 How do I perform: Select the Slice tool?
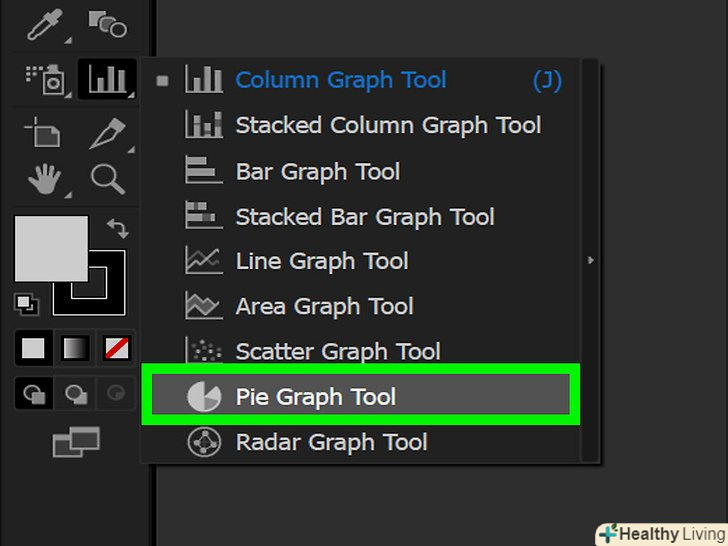[x=106, y=133]
